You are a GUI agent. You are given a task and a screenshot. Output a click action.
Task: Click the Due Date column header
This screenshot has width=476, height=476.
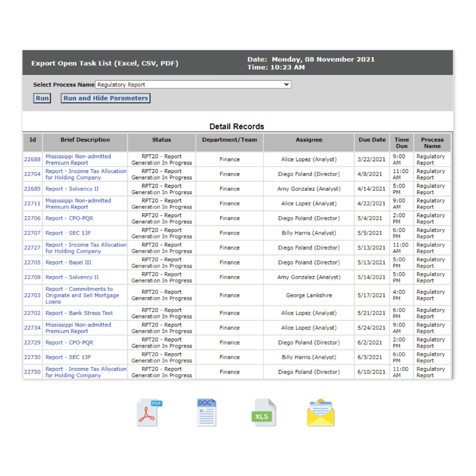tap(372, 142)
